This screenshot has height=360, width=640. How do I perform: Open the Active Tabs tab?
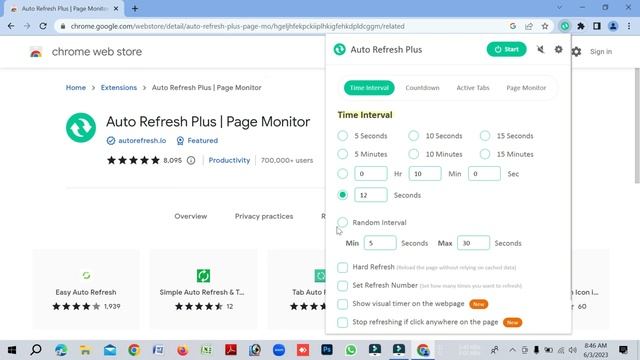tap(473, 88)
